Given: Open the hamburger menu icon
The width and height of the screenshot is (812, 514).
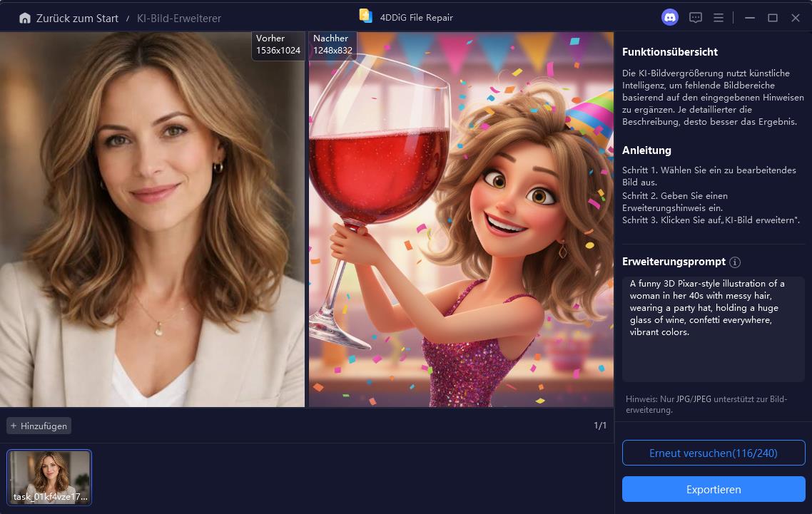Looking at the screenshot, I should click(719, 17).
